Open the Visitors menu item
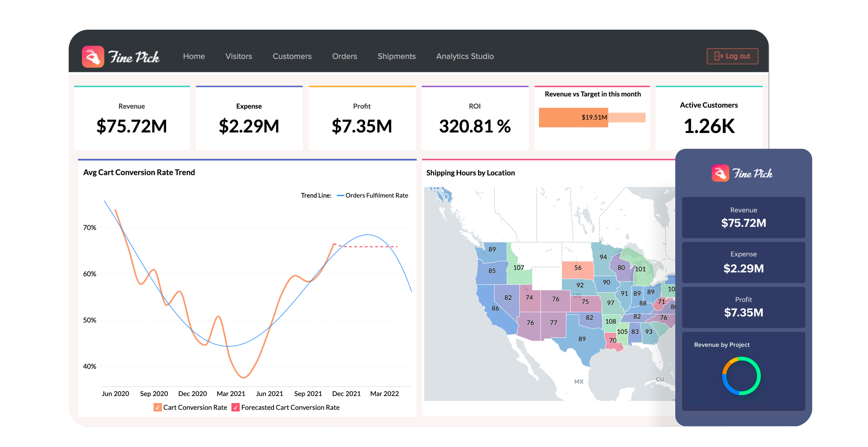This screenshot has width=868, height=447. (x=239, y=56)
